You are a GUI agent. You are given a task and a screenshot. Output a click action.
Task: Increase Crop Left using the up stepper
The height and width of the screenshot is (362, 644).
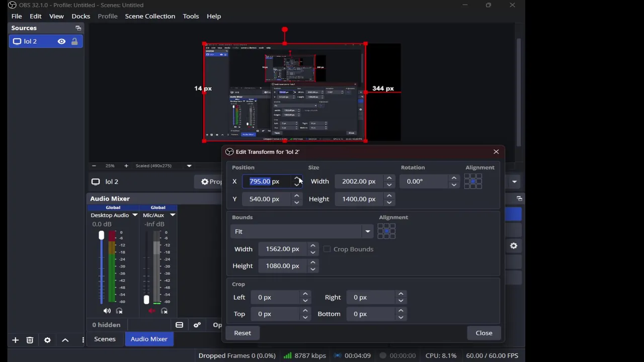305,294
